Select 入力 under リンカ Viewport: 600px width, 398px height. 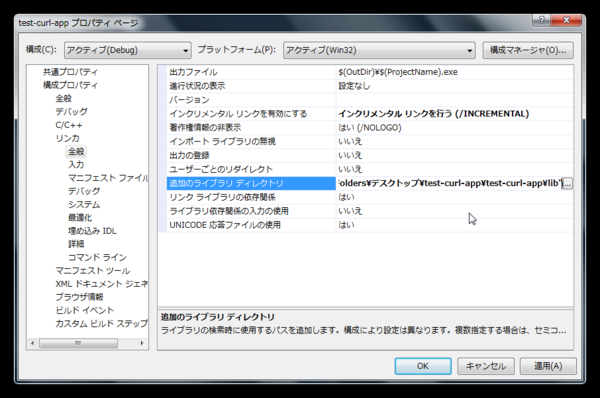pyautogui.click(x=76, y=165)
